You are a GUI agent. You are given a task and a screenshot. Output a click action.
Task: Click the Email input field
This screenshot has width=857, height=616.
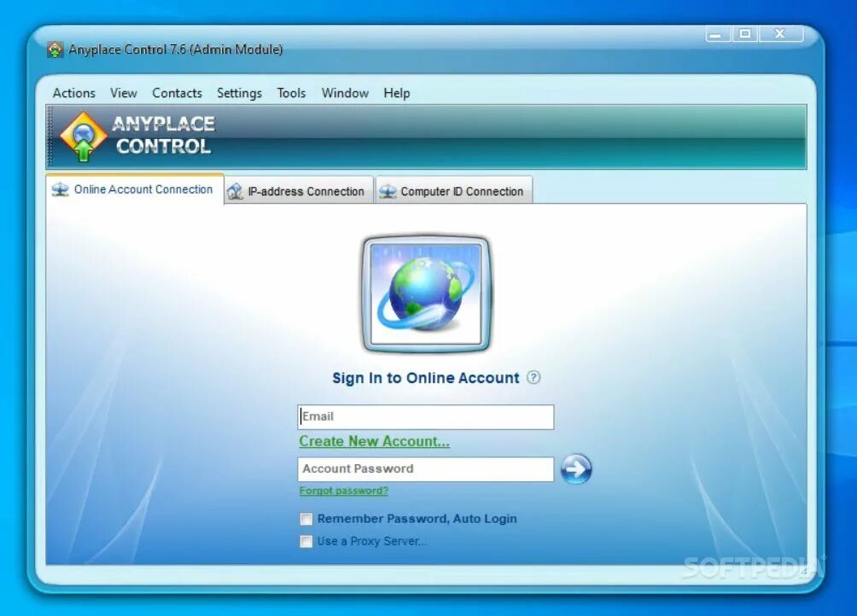click(x=426, y=416)
